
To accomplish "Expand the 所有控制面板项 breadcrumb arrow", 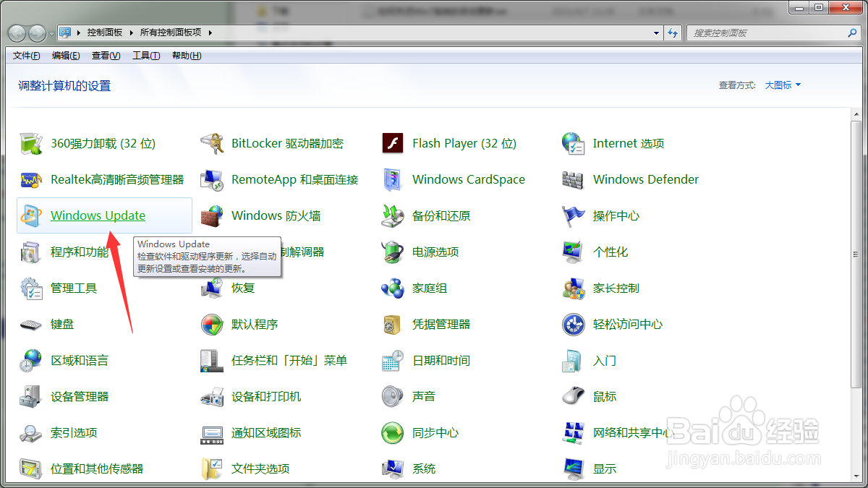I will pos(209,33).
